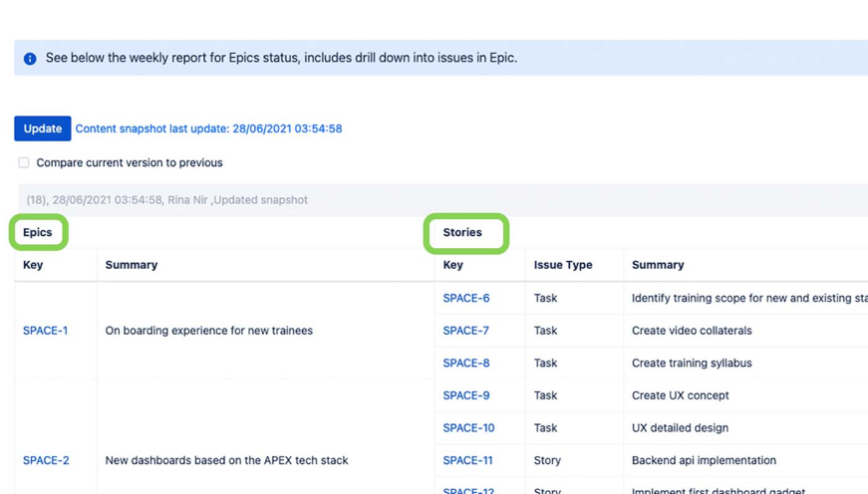
Task: Open issue SPACE-11
Action: tap(467, 460)
